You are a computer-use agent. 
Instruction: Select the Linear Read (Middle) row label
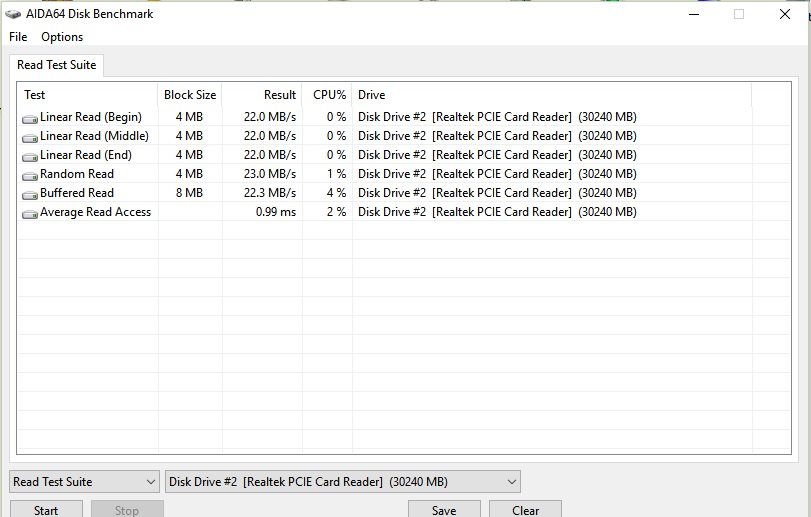94,136
